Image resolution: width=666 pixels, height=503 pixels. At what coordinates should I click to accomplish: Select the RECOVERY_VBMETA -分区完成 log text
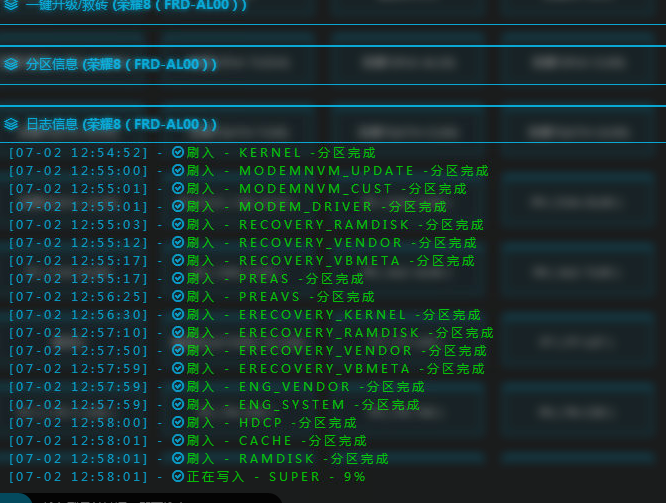(357, 261)
